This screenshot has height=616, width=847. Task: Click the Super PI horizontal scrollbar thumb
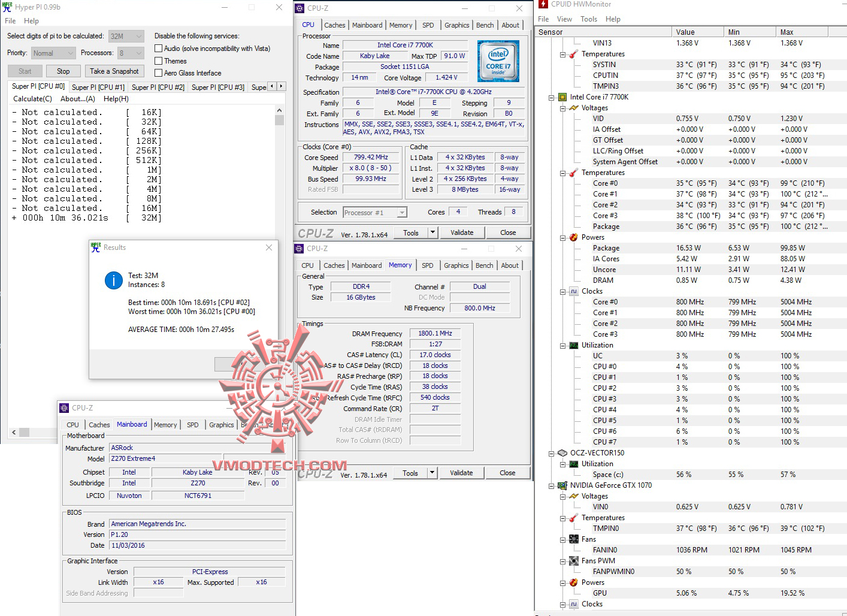24,432
